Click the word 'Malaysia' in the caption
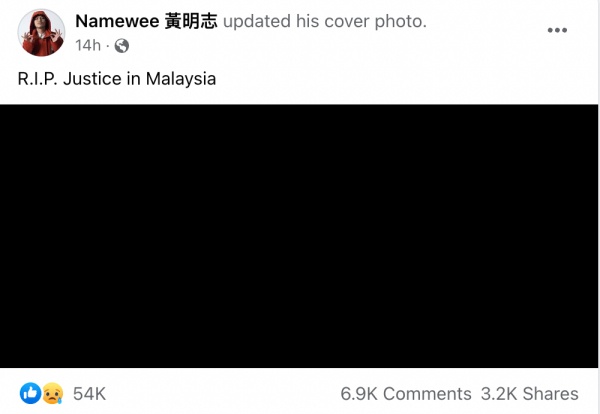This screenshot has width=600, height=414. pyautogui.click(x=181, y=79)
